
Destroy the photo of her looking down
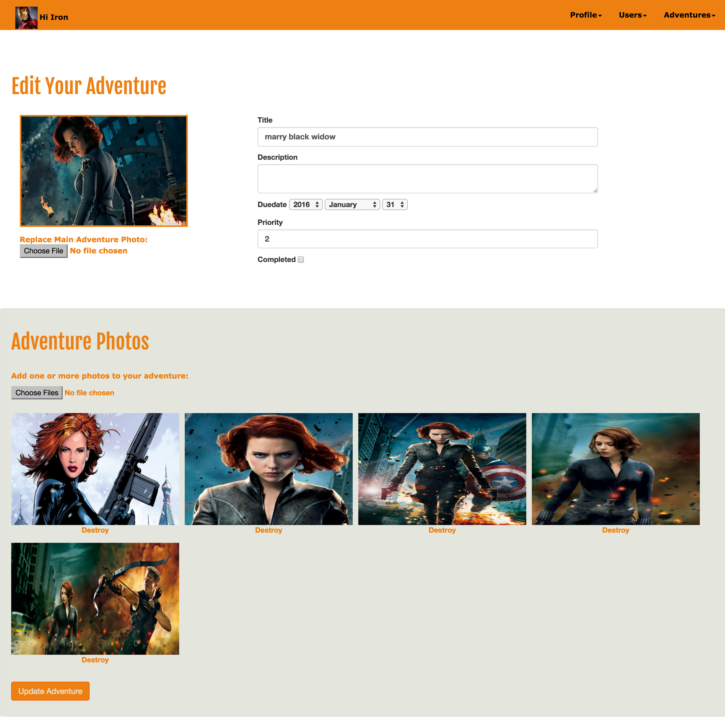point(616,530)
